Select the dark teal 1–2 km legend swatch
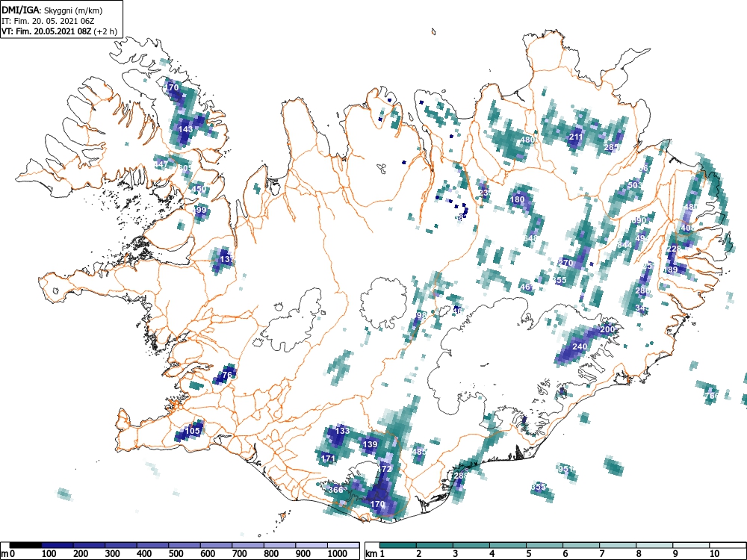 pos(398,545)
